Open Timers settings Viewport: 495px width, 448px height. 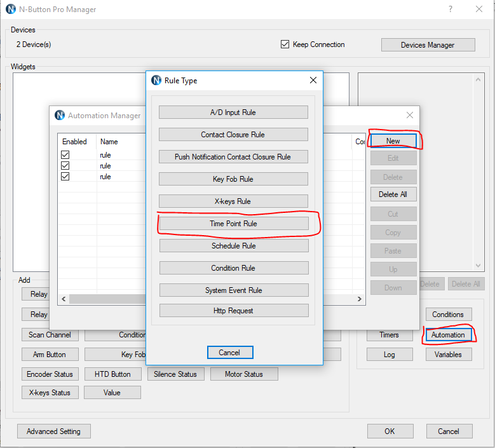pyautogui.click(x=390, y=335)
